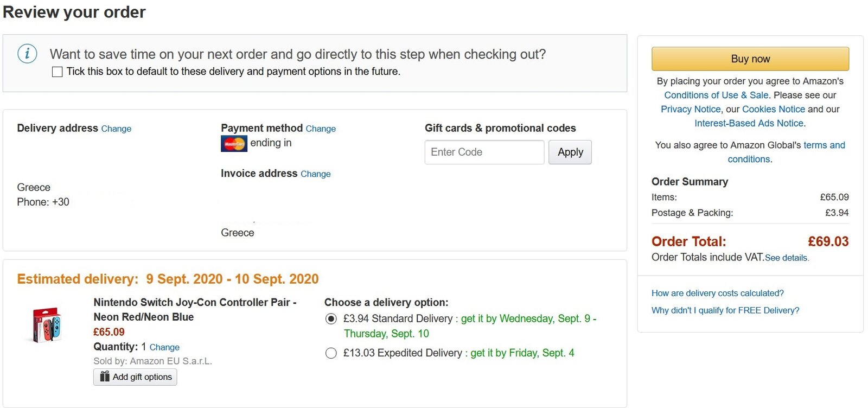Click the gift icon on Add gift options
This screenshot has width=868, height=408.
click(105, 377)
